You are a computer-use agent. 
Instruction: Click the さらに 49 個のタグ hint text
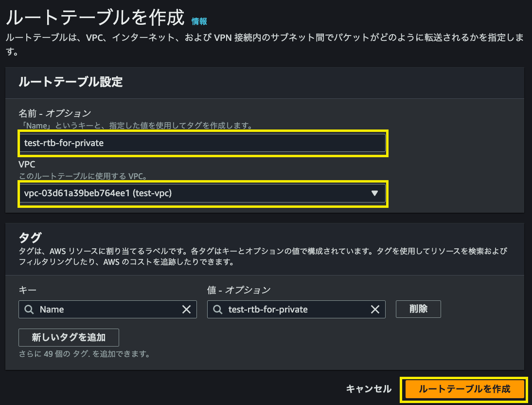85,354
